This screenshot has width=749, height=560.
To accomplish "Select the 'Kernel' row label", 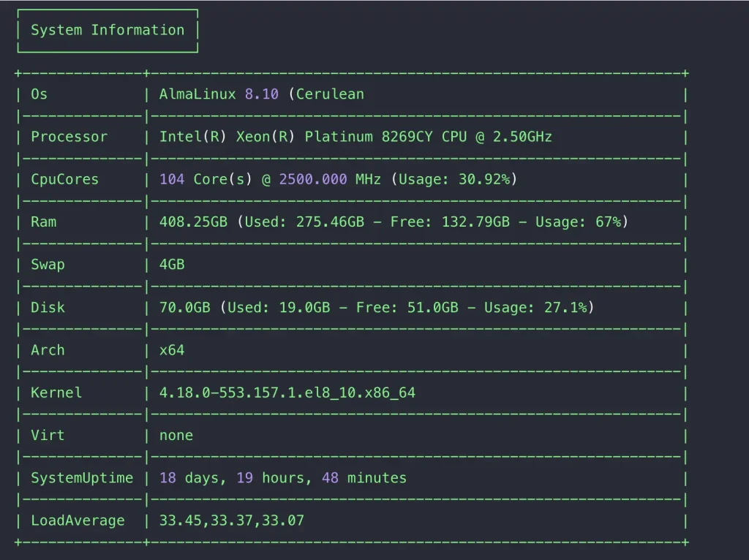I will [x=56, y=393].
